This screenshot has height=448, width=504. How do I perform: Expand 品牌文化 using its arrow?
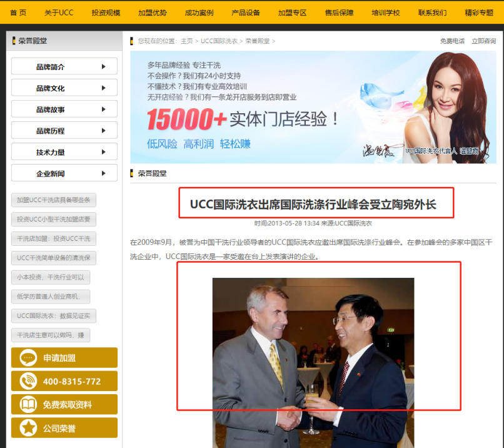coord(104,88)
